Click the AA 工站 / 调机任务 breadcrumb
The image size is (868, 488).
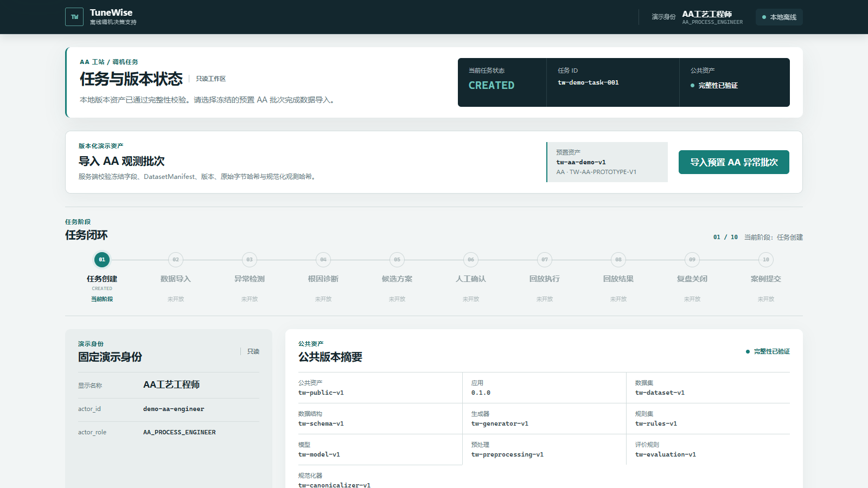(109, 62)
